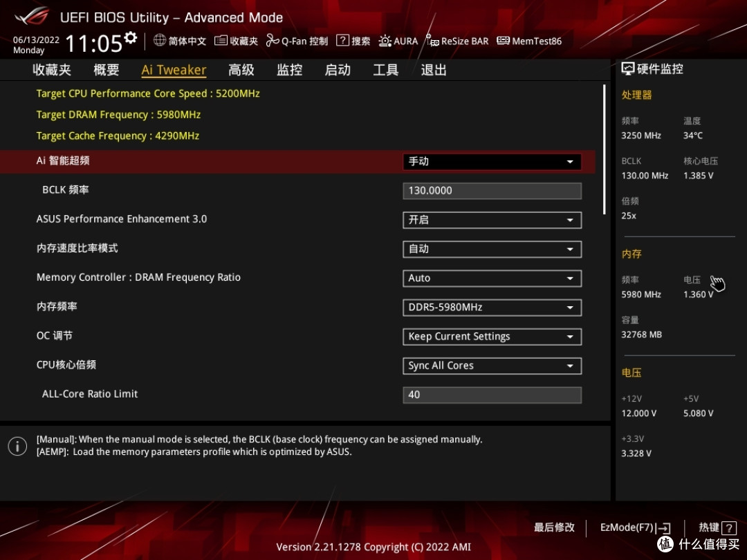Expand ASUS Performance Enhancement 3.0 dropdown
Viewport: 747px width, 560px height.
492,220
